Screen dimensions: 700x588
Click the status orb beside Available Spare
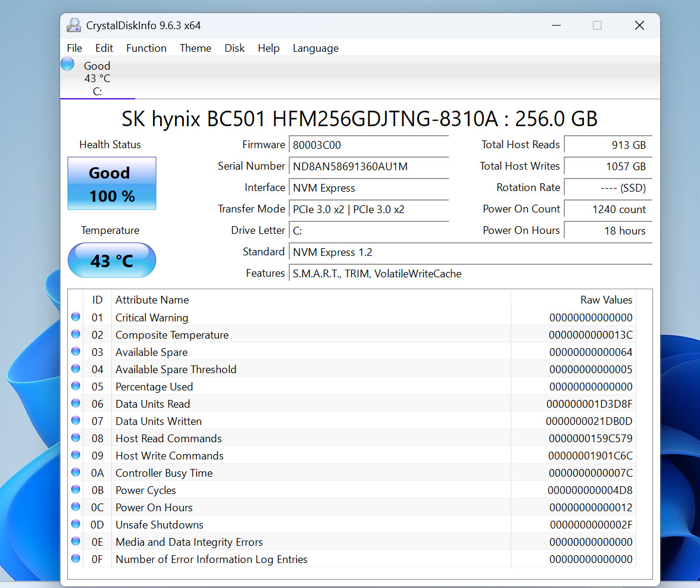[x=76, y=351]
